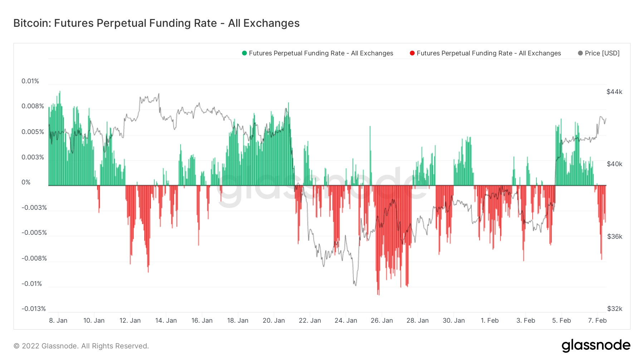Click the green legend dot for Funding Rate
The image size is (644, 362).
pos(244,53)
